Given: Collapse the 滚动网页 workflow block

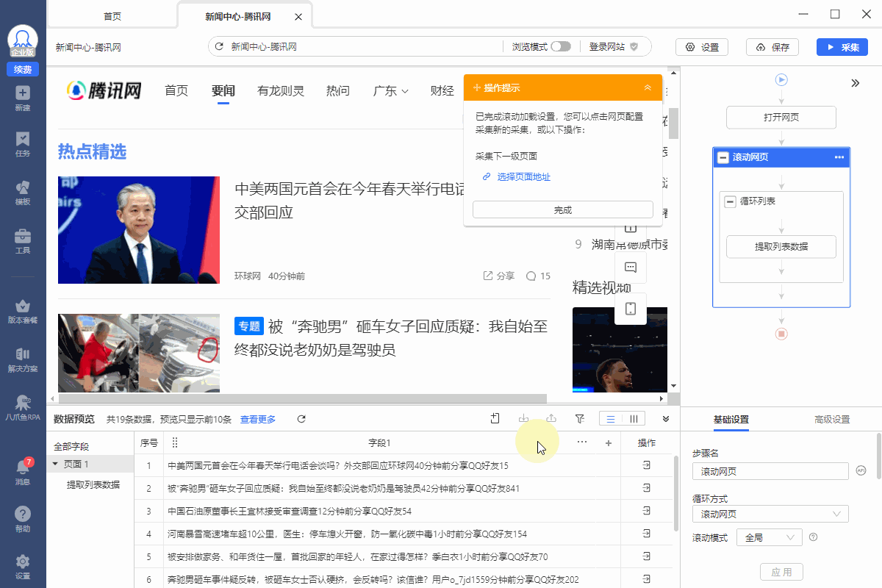Looking at the screenshot, I should pyautogui.click(x=723, y=157).
